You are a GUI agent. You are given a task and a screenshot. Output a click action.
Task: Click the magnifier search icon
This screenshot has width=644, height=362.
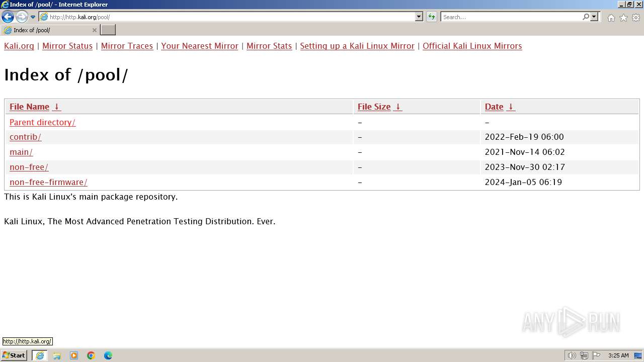coord(586,17)
